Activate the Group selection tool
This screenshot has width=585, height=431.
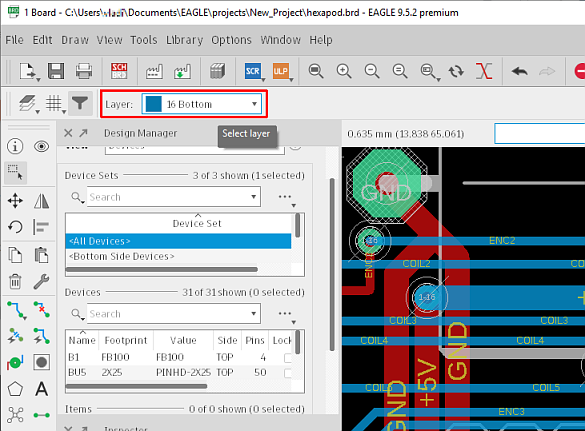pyautogui.click(x=15, y=172)
